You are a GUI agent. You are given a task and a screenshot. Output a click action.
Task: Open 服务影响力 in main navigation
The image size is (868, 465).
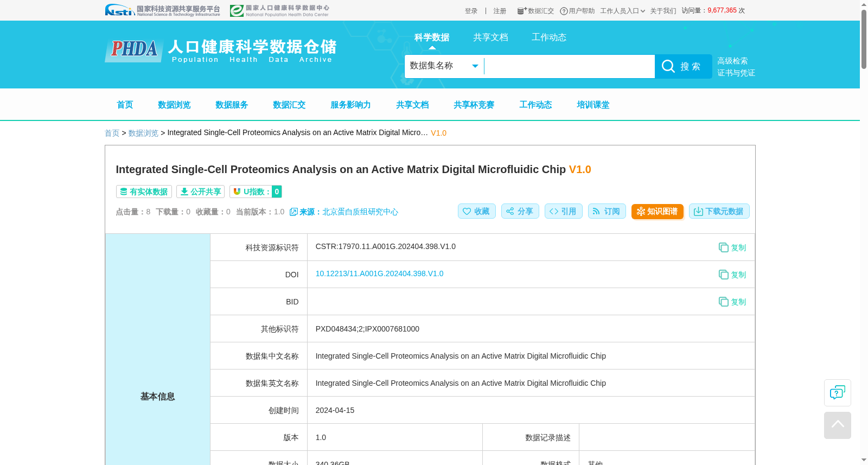[350, 105]
